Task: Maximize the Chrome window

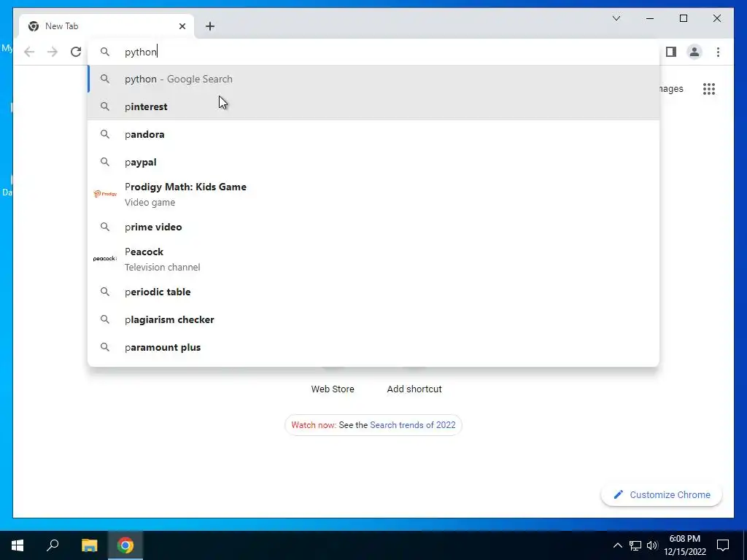Action: click(x=683, y=18)
